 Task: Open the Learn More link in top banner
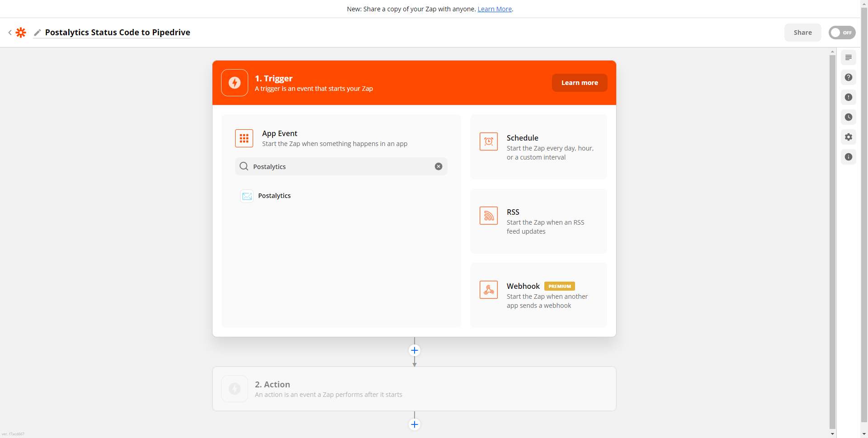pyautogui.click(x=494, y=9)
